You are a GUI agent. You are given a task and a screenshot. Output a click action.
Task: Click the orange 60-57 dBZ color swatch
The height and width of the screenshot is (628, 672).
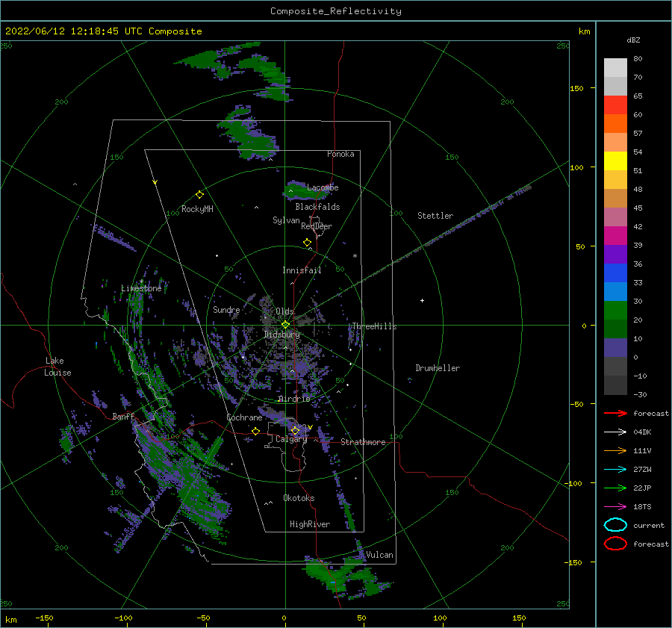pos(615,124)
